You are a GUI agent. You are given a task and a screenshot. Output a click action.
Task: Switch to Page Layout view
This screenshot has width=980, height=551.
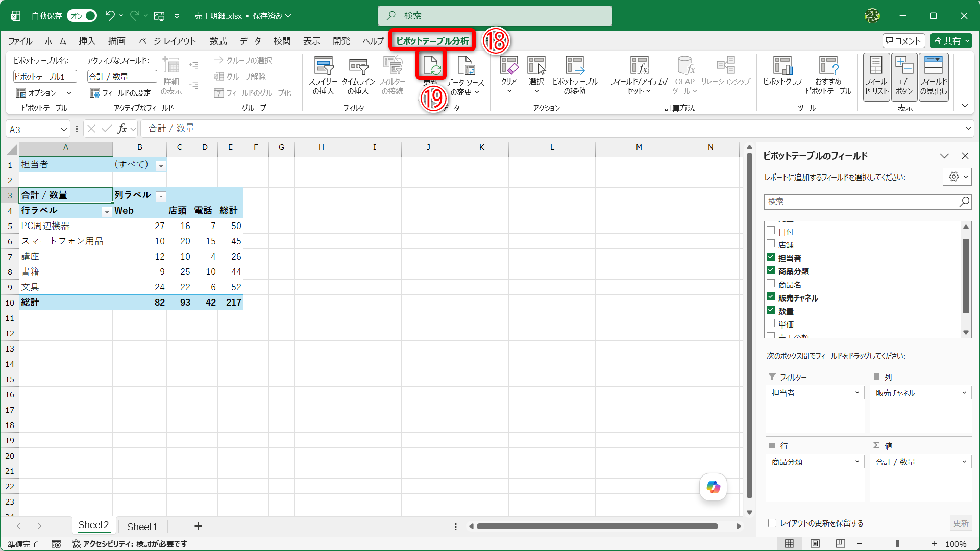(x=815, y=544)
